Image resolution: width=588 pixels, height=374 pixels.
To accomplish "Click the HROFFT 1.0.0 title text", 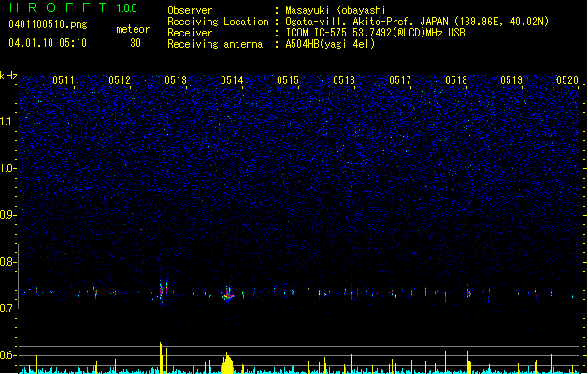I will (x=74, y=7).
